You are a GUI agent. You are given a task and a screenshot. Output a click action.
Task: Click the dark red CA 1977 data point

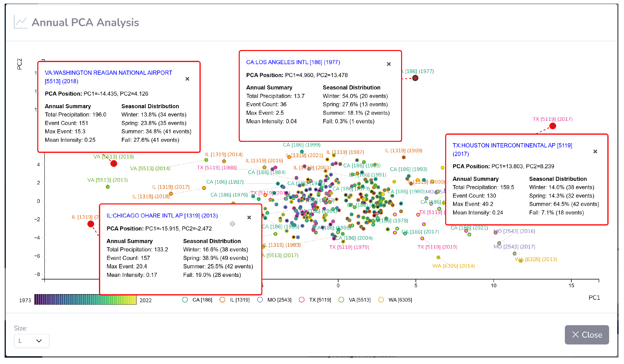click(x=415, y=78)
